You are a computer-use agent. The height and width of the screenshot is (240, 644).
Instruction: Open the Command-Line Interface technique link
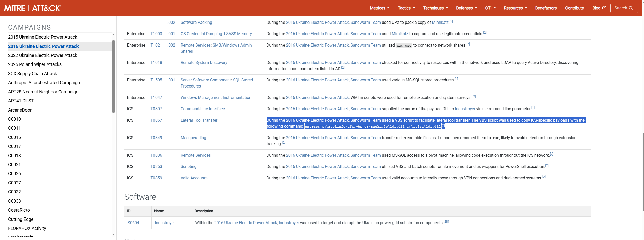click(x=203, y=109)
